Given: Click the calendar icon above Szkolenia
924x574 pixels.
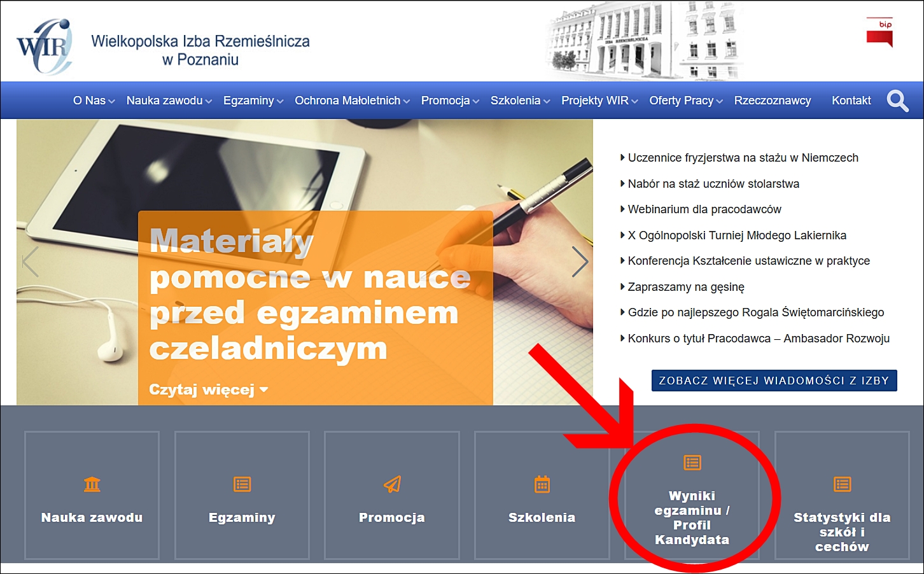Looking at the screenshot, I should [542, 484].
